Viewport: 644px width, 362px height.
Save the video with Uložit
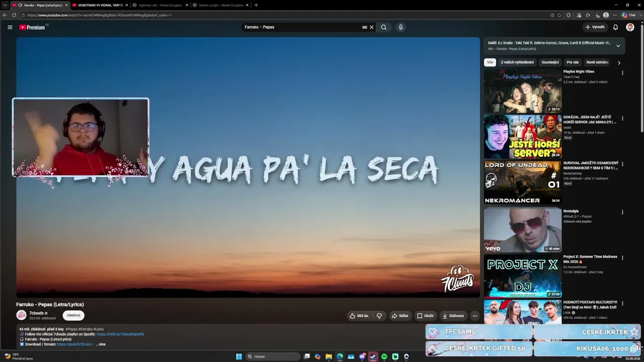click(x=425, y=316)
